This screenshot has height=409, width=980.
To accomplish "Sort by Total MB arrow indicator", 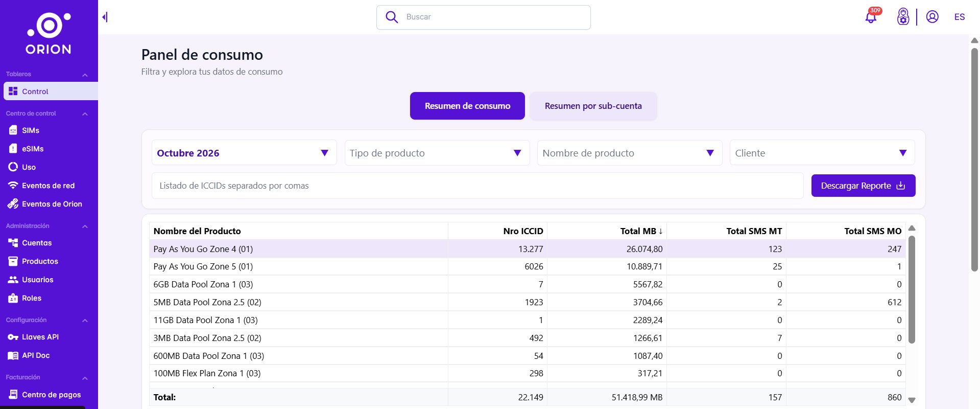I will 661,231.
